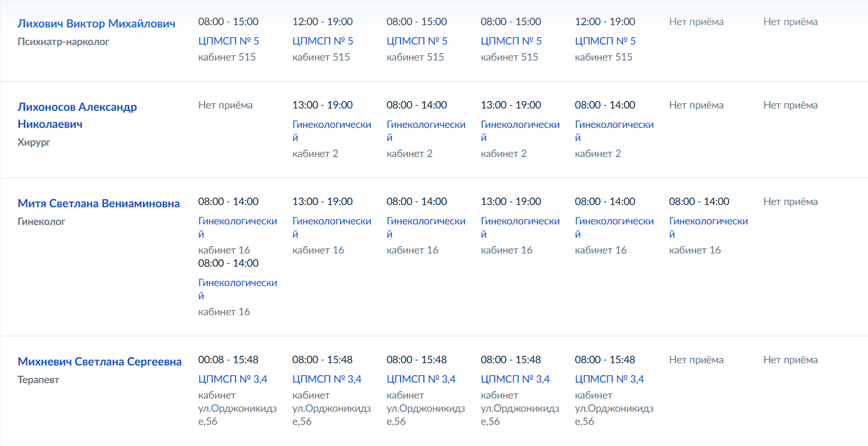Open Гинекологический link under Лихоносов 13:00 - 19:00 first slot
868x446 pixels.
click(x=332, y=131)
